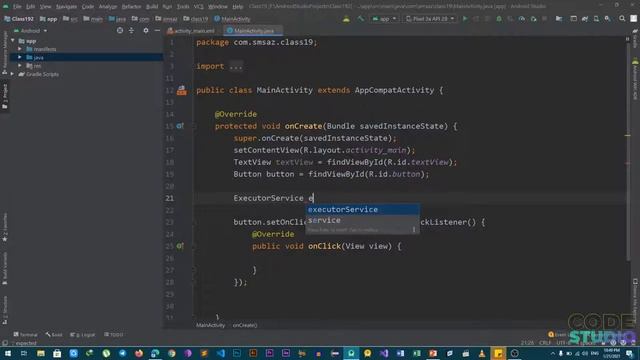This screenshot has height=360, width=640.
Task: Collapse the app module tree node
Action: pos(13,41)
